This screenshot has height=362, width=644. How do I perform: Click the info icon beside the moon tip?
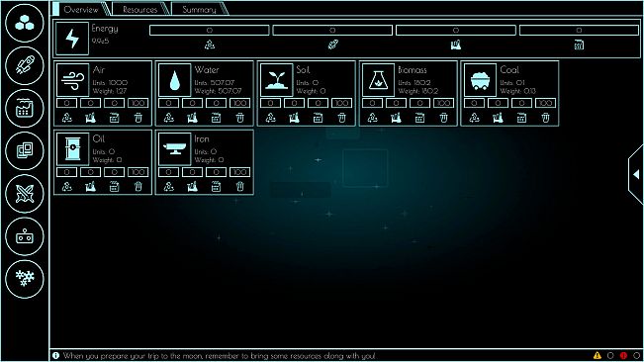click(x=55, y=355)
